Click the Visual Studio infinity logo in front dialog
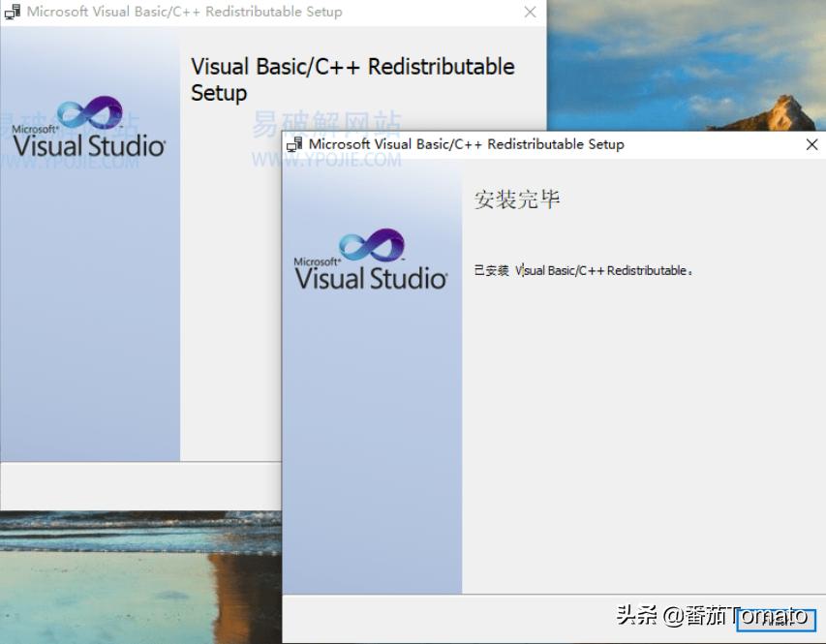Screen dimensions: 826x644 click(x=371, y=245)
